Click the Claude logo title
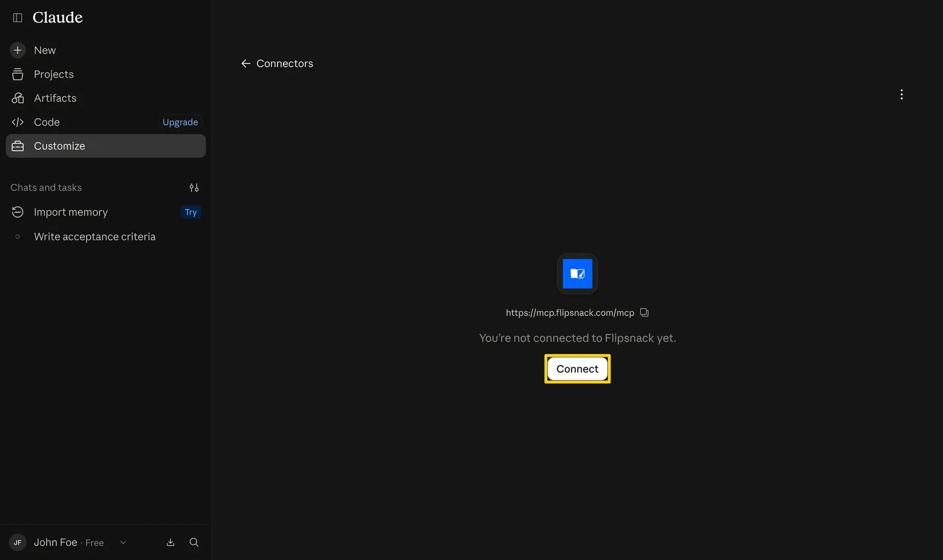Screen dimensions: 943x560 point(58,18)
